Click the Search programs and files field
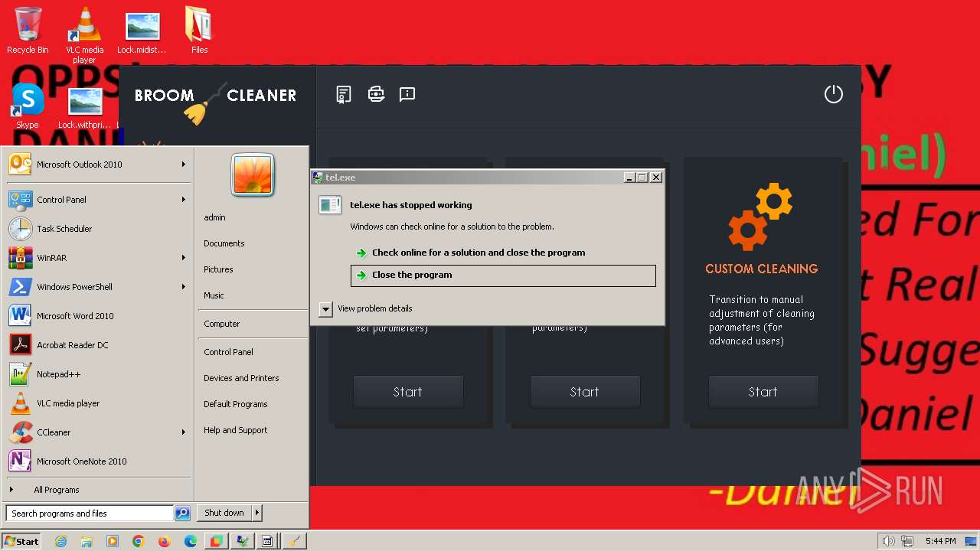980x551 pixels. tap(90, 514)
